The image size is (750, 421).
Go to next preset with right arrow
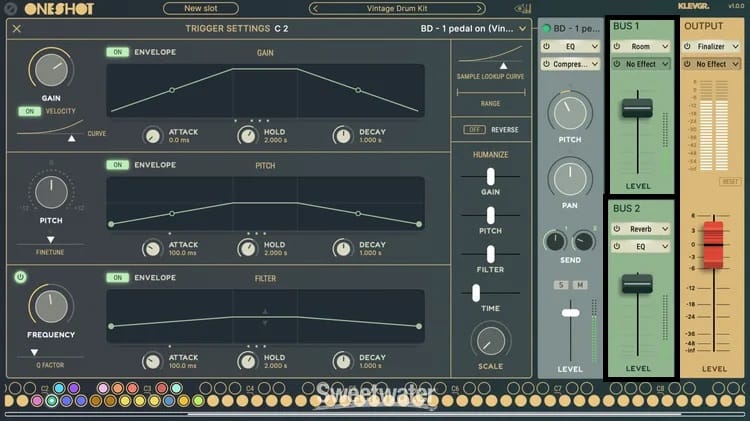(x=479, y=8)
